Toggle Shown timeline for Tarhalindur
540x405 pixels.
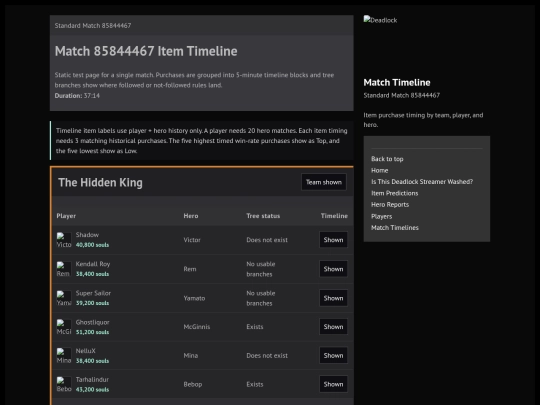click(333, 384)
